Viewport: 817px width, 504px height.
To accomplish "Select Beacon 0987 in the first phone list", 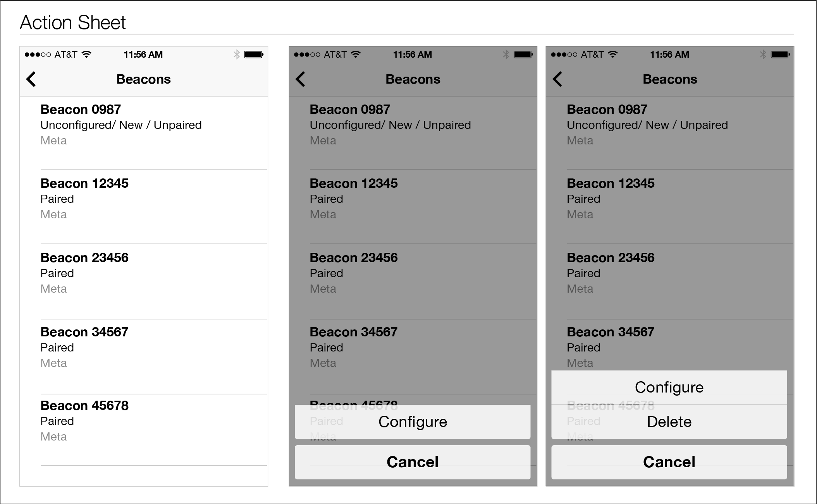I will 144,133.
